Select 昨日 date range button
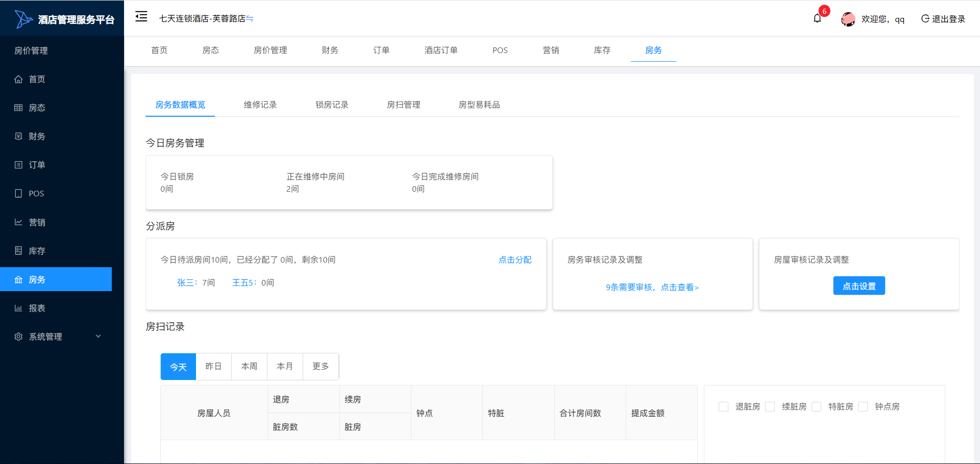Image resolution: width=980 pixels, height=464 pixels. coord(213,367)
